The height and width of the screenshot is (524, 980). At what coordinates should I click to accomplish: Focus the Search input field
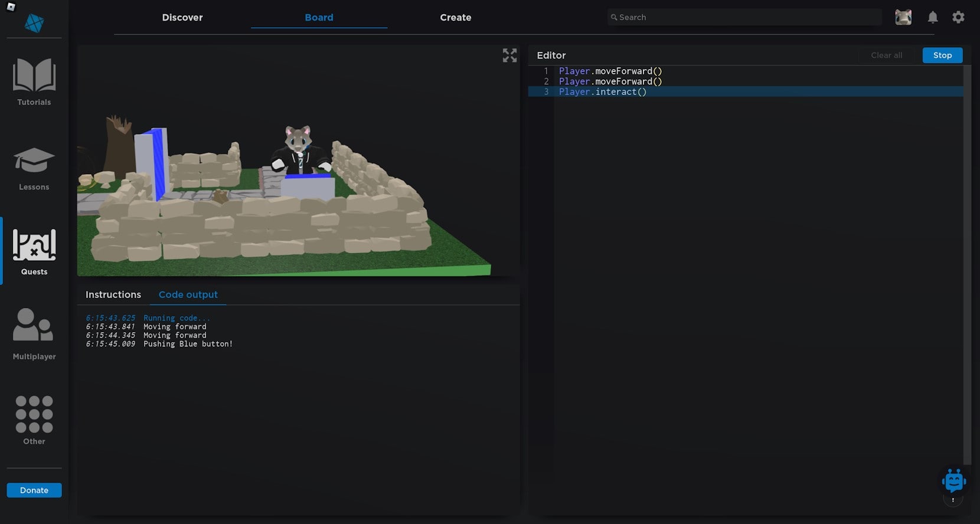[744, 18]
